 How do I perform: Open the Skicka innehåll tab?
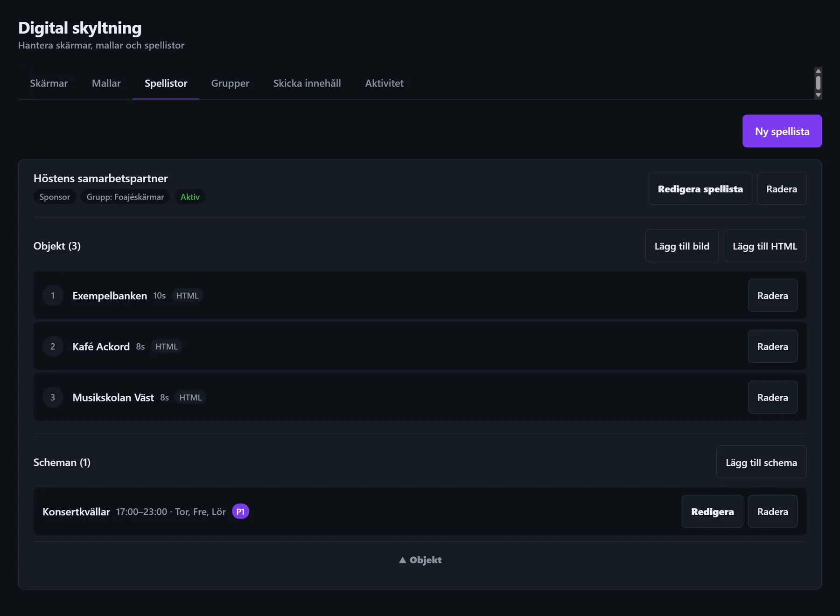click(x=307, y=83)
